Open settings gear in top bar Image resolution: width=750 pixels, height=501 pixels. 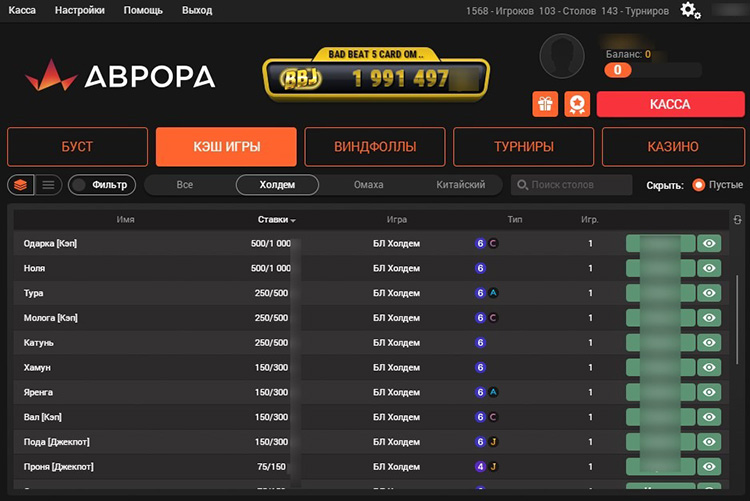click(690, 10)
